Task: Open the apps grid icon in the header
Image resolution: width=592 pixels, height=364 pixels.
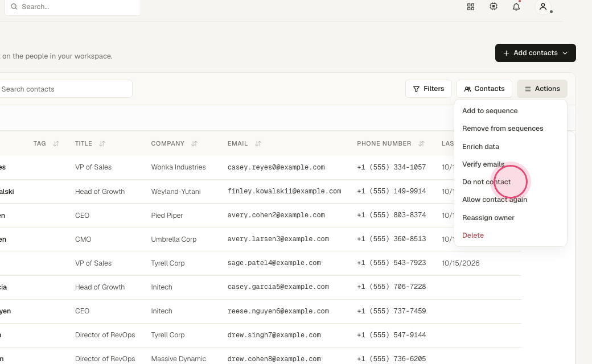Action: (470, 7)
